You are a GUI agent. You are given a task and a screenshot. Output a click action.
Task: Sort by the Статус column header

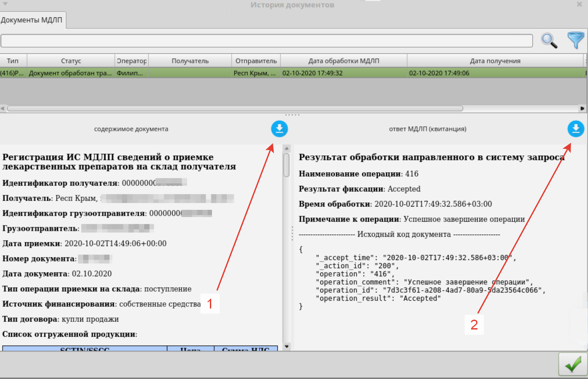click(x=71, y=61)
